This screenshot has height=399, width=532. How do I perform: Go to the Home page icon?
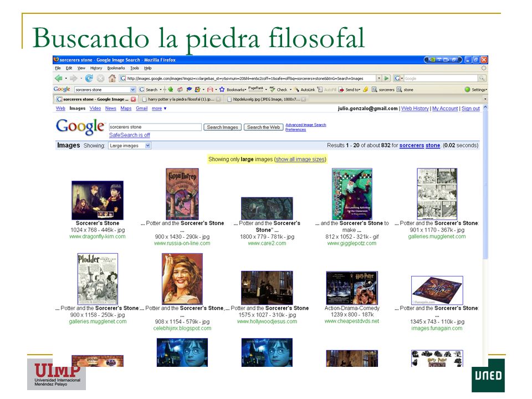click(x=112, y=78)
